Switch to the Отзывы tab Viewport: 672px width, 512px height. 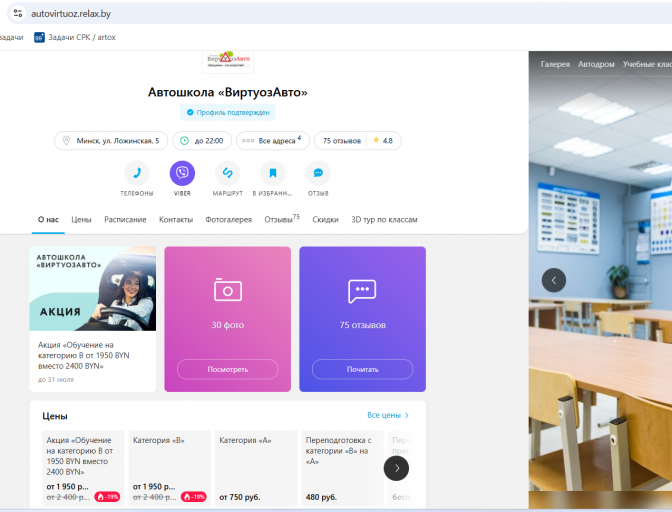click(282, 219)
